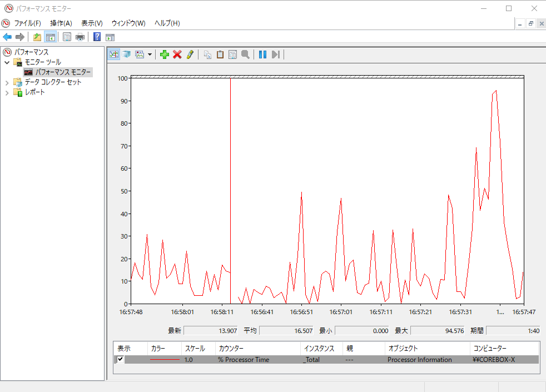Image resolution: width=546 pixels, height=392 pixels.
Task: Click the 平均 value field 16.507
Action: tap(286, 330)
